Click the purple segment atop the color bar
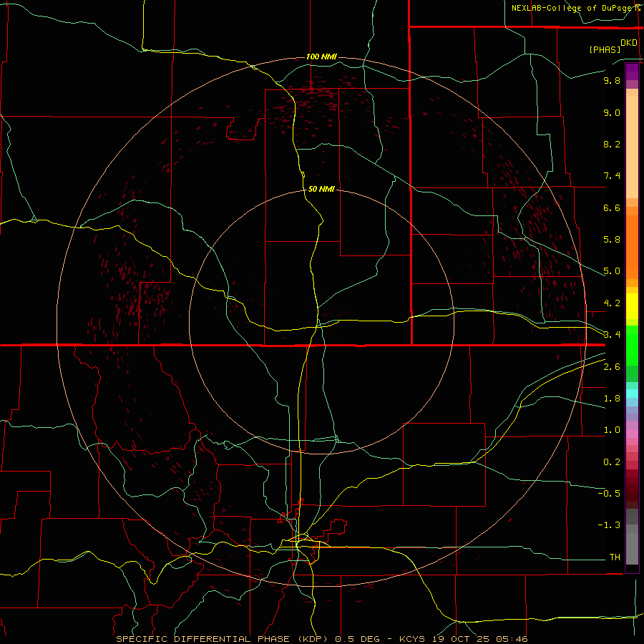The image size is (644, 644). pyautogui.click(x=632, y=72)
